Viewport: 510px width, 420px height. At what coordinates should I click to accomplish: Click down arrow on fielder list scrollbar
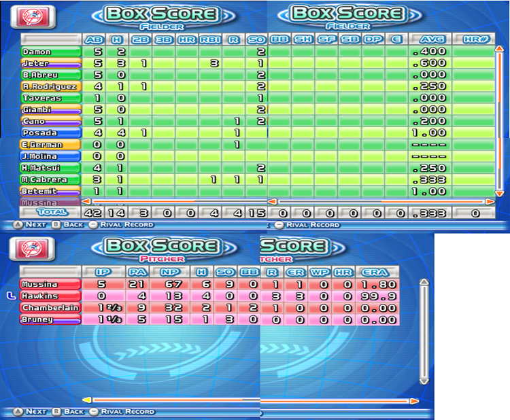[500, 194]
